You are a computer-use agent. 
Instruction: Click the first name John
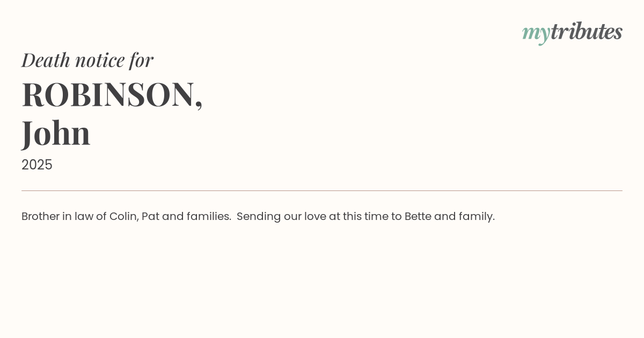click(56, 133)
